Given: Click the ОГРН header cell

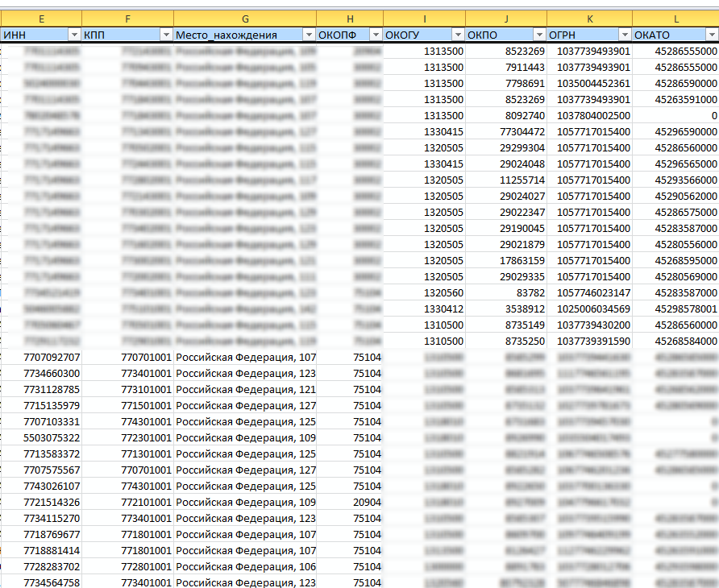Looking at the screenshot, I should [x=590, y=35].
